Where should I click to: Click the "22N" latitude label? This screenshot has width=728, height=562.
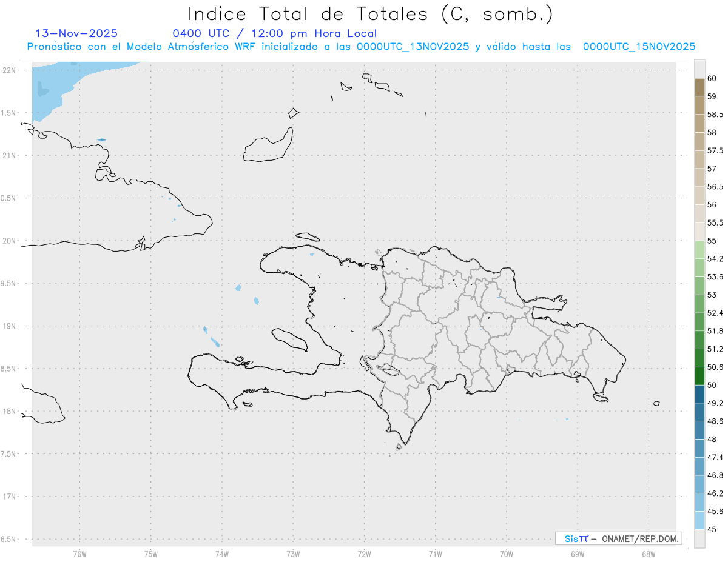click(10, 70)
